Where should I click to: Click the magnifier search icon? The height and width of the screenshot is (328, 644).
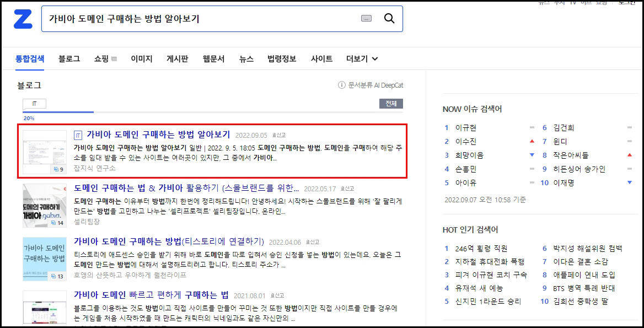tap(389, 18)
